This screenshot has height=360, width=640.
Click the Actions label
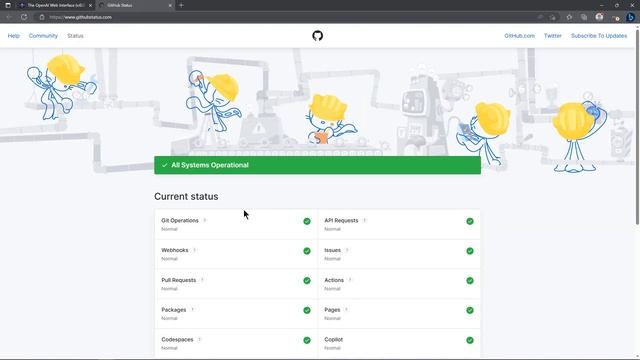click(x=334, y=280)
